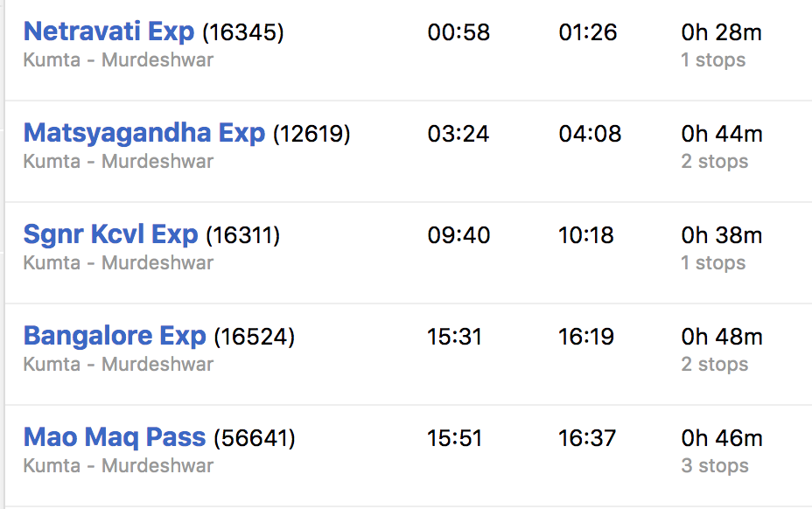Click train number 56641
The height and width of the screenshot is (509, 812).
point(255,439)
